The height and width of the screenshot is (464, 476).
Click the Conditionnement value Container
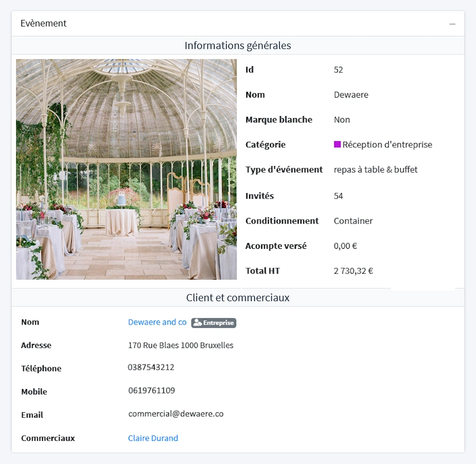[x=353, y=221]
